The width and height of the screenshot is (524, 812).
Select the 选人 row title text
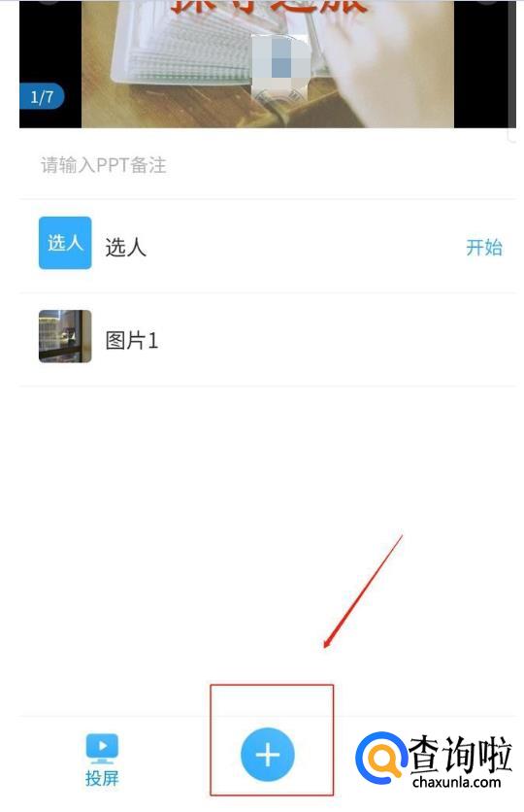[x=126, y=247]
